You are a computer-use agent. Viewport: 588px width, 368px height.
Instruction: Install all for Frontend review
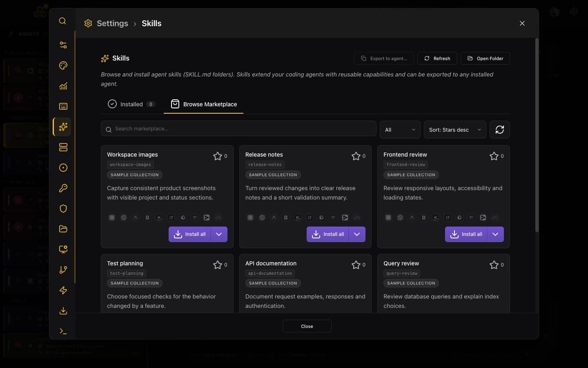(466, 234)
